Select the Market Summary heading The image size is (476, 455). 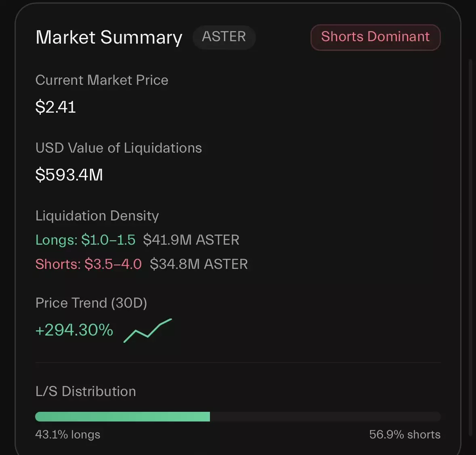(109, 37)
